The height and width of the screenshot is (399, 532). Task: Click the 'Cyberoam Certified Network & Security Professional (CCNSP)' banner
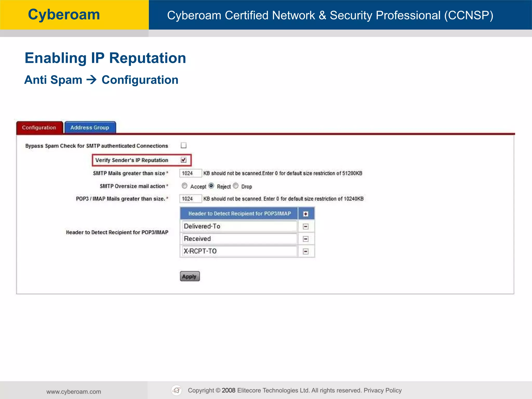[330, 15]
